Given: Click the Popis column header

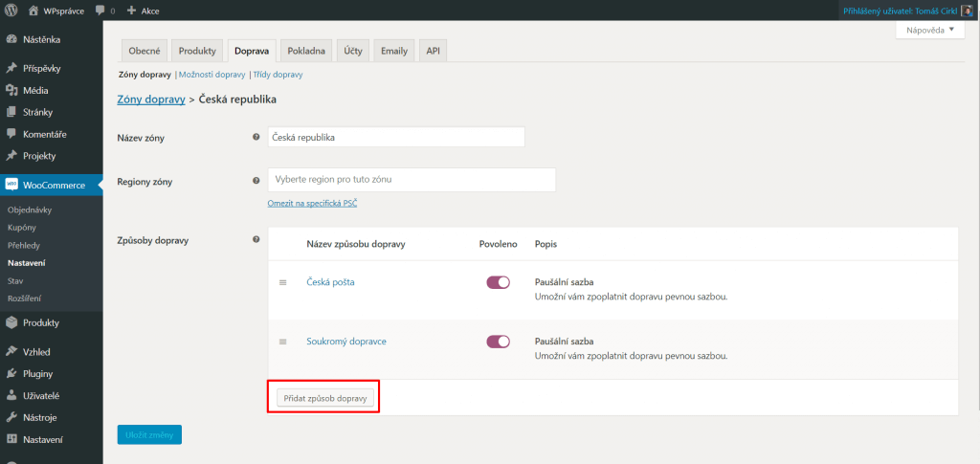Looking at the screenshot, I should [x=546, y=244].
